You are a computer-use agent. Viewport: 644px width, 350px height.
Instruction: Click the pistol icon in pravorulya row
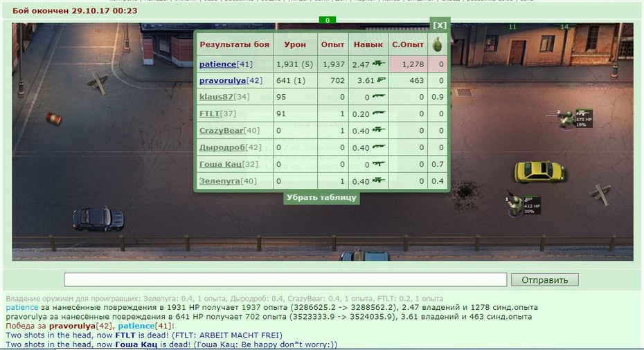point(381,80)
